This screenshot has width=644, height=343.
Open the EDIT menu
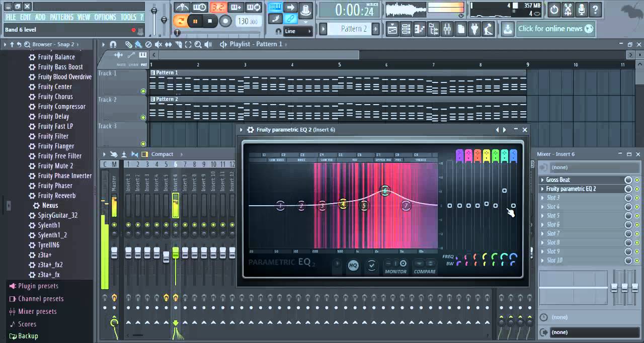tap(26, 17)
